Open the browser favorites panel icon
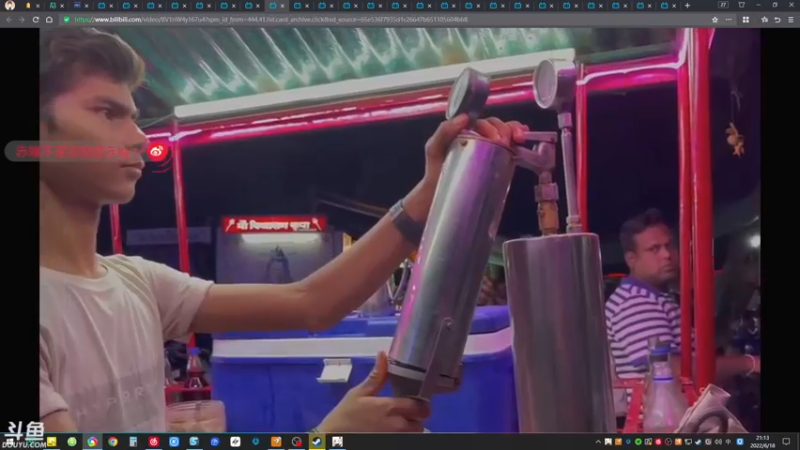Screen dimensions: 800x450 pyautogui.click(x=764, y=19)
